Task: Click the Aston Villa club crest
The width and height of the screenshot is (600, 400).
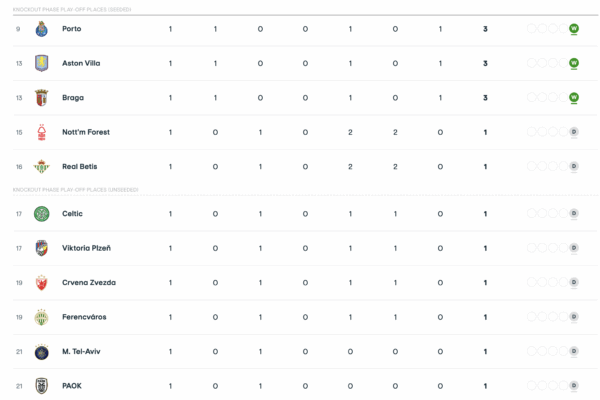Action: (x=41, y=63)
